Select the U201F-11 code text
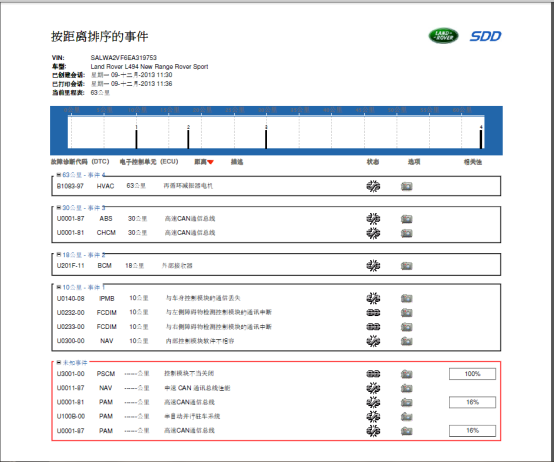 click(x=71, y=266)
